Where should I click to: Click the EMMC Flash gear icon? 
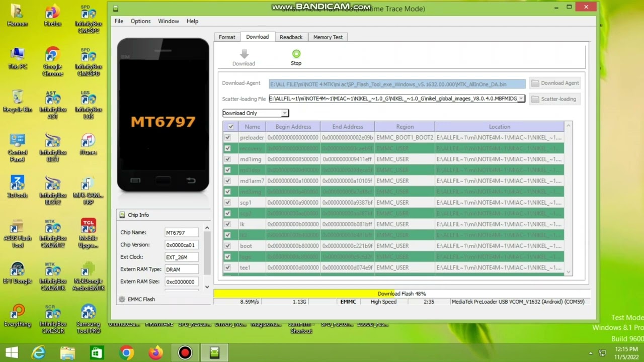122,299
